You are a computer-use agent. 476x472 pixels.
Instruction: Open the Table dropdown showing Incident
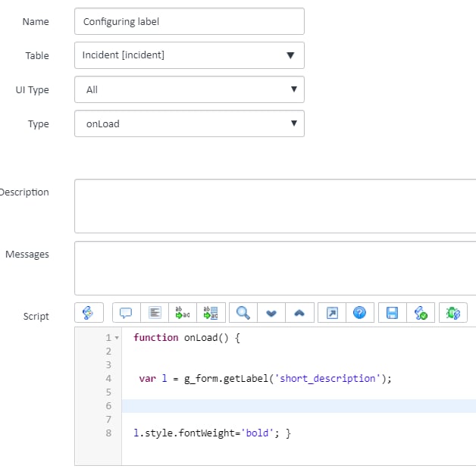[189, 55]
